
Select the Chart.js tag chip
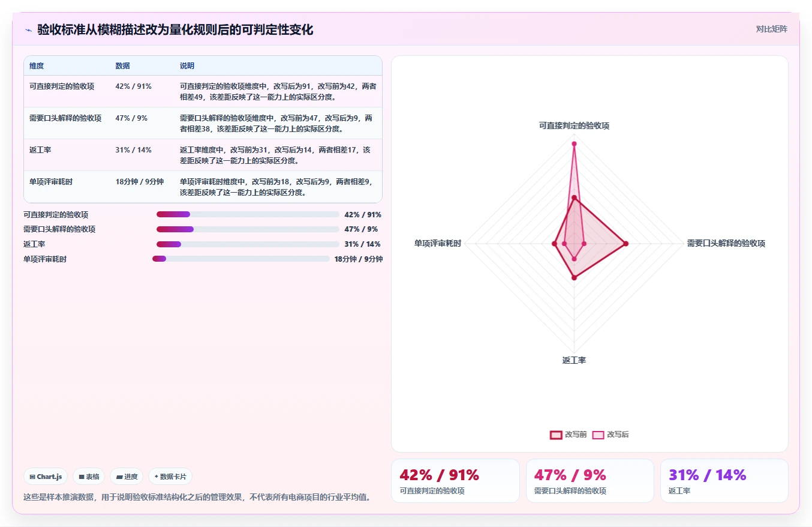point(46,477)
